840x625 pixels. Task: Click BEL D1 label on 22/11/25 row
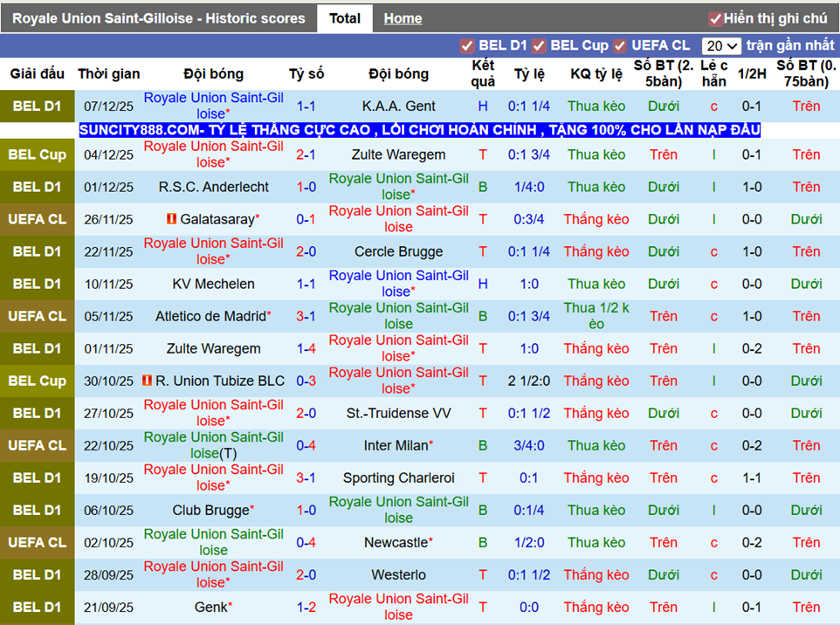point(37,251)
